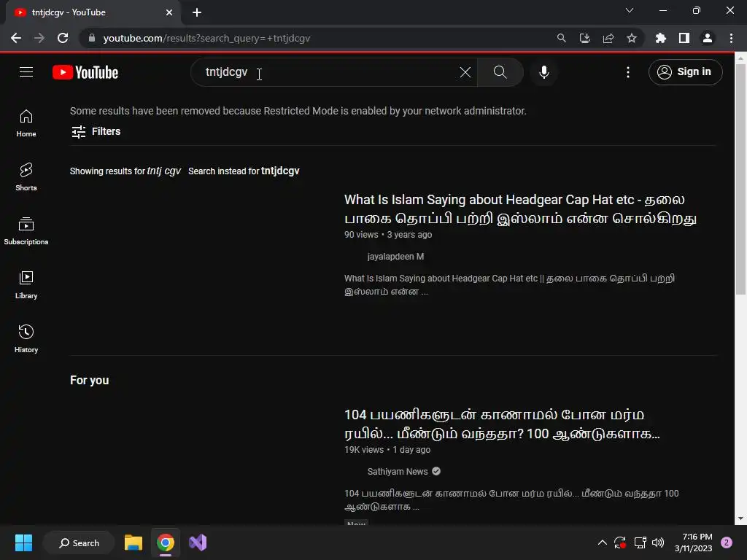Image resolution: width=747 pixels, height=560 pixels.
Task: Visit Sathiyam News channel
Action: click(x=398, y=472)
